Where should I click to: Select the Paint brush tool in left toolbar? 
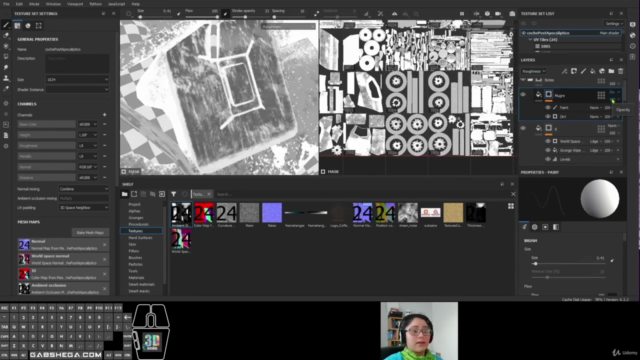click(x=6, y=25)
